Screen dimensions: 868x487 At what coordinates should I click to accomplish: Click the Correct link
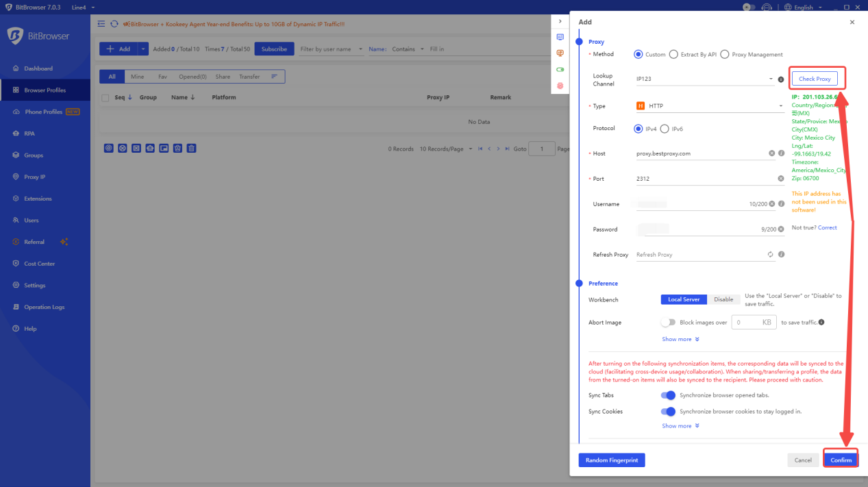pyautogui.click(x=828, y=227)
